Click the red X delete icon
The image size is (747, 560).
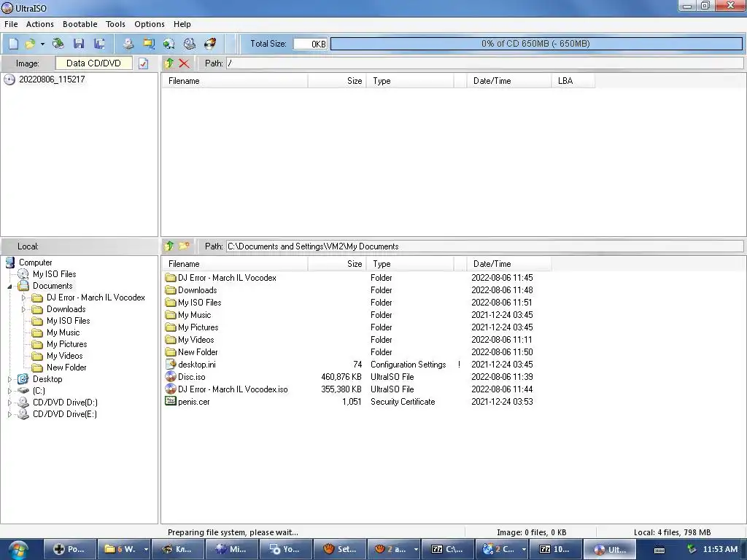coord(184,63)
